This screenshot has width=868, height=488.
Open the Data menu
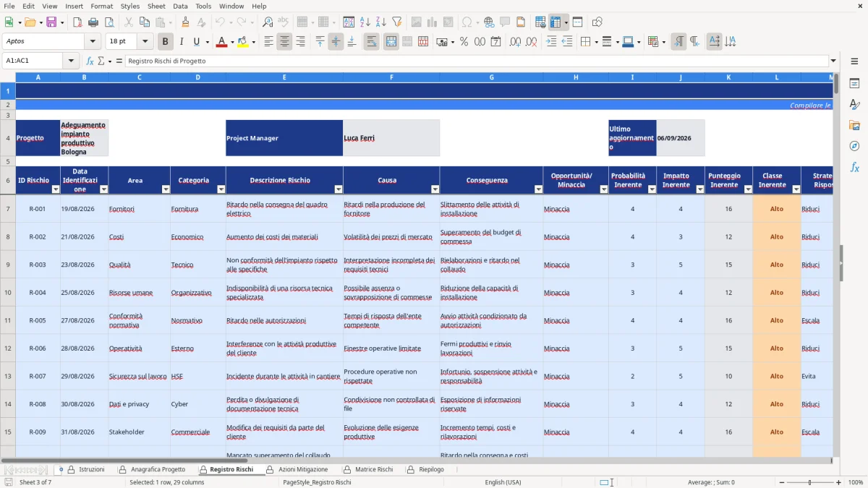pyautogui.click(x=180, y=6)
